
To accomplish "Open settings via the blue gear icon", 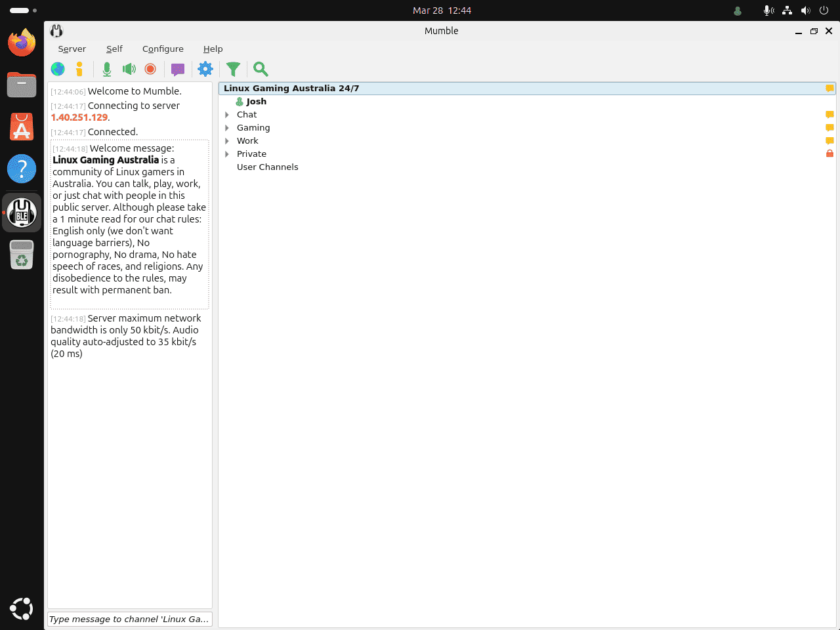I will click(x=205, y=69).
